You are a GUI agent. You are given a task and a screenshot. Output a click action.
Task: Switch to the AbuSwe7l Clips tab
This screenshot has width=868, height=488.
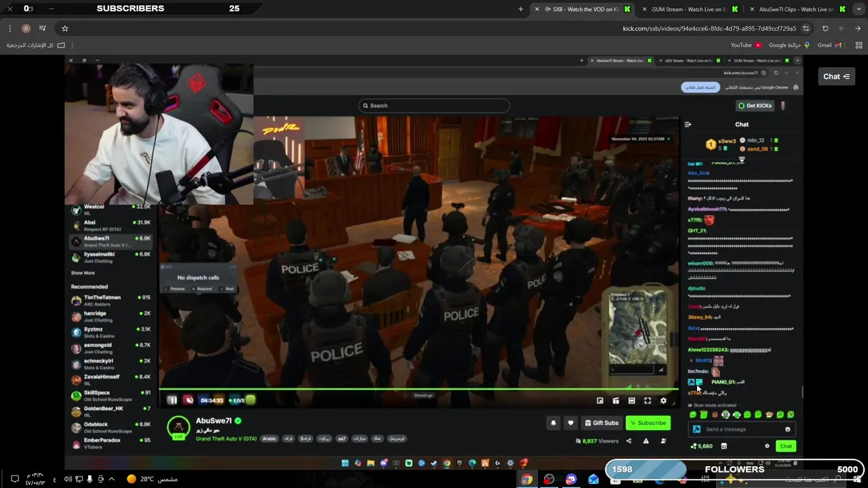click(797, 9)
